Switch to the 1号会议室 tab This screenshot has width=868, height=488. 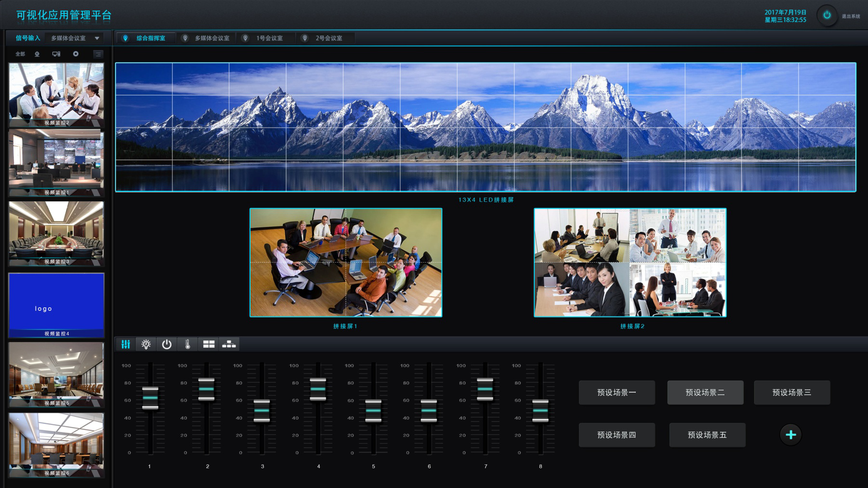point(269,38)
